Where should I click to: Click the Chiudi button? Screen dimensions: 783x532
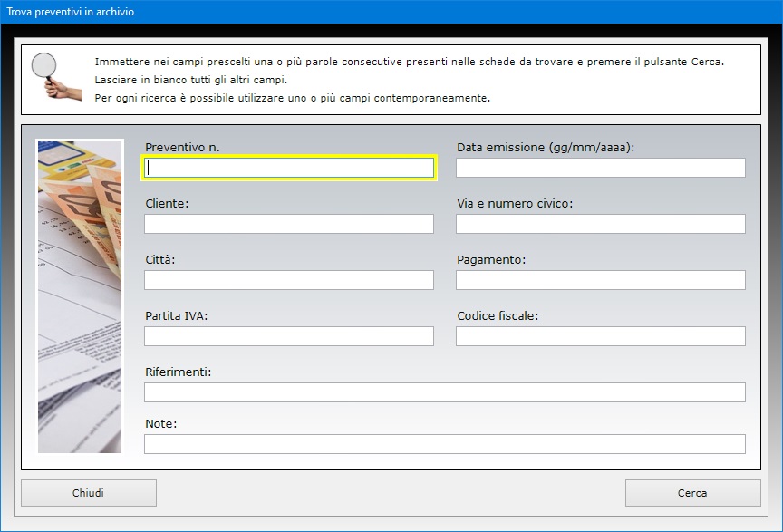click(x=89, y=493)
